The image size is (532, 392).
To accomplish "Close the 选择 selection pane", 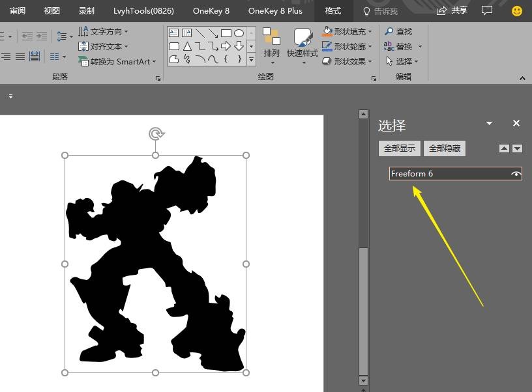I will [516, 123].
